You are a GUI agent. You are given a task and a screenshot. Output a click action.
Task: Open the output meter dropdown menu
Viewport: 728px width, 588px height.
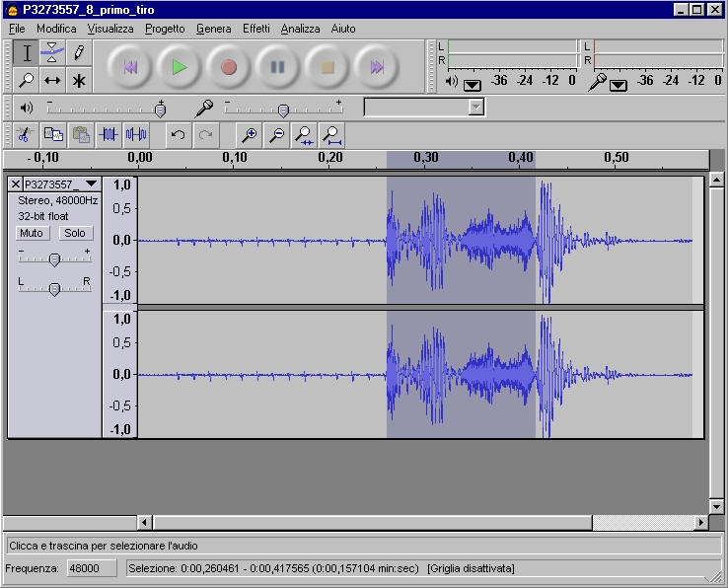pos(473,85)
